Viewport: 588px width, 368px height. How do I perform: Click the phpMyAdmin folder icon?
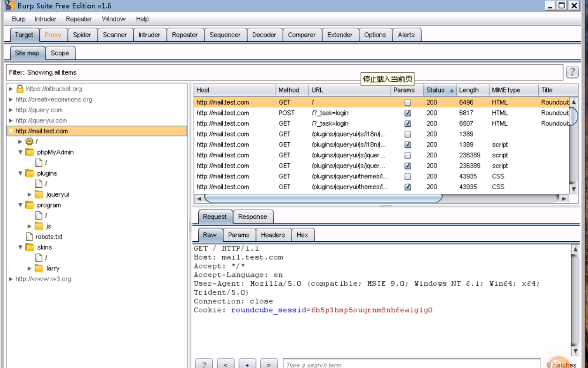coord(30,152)
